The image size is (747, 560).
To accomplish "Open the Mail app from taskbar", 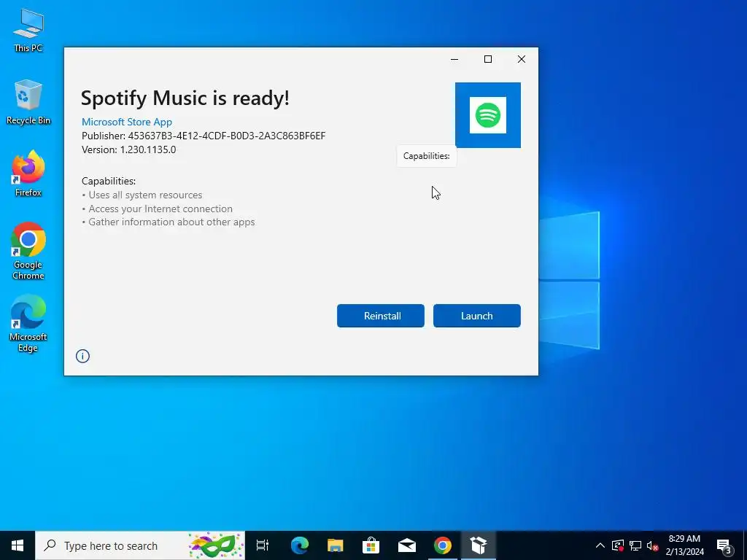I will (407, 545).
